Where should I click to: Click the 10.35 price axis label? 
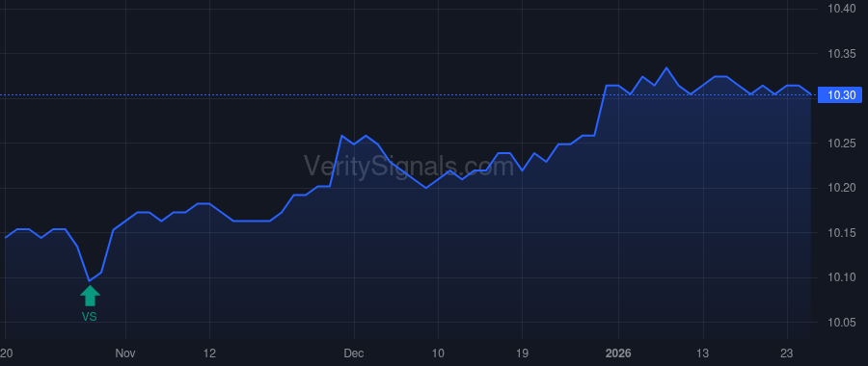coord(841,54)
